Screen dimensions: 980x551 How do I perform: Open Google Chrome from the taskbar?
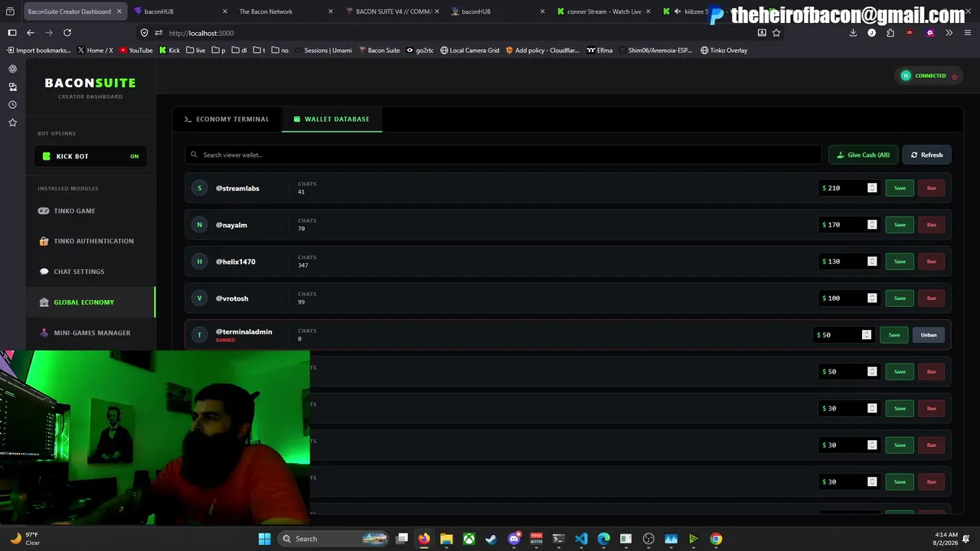(716, 539)
